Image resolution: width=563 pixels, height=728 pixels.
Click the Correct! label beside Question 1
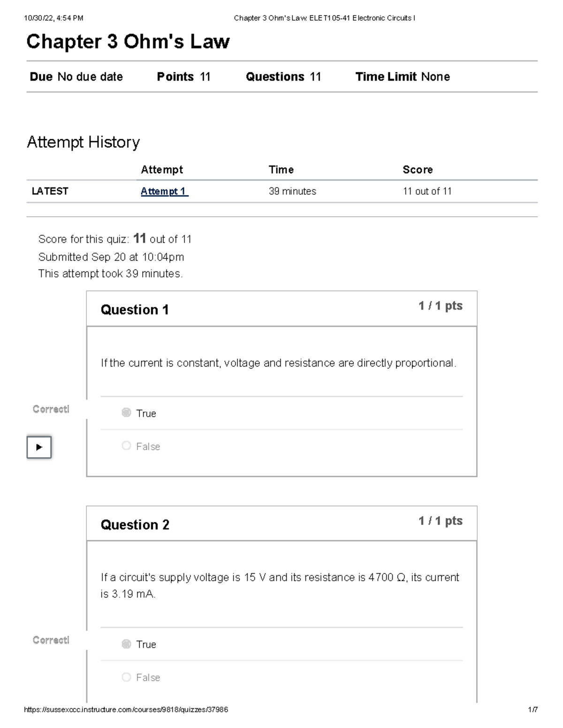(51, 409)
